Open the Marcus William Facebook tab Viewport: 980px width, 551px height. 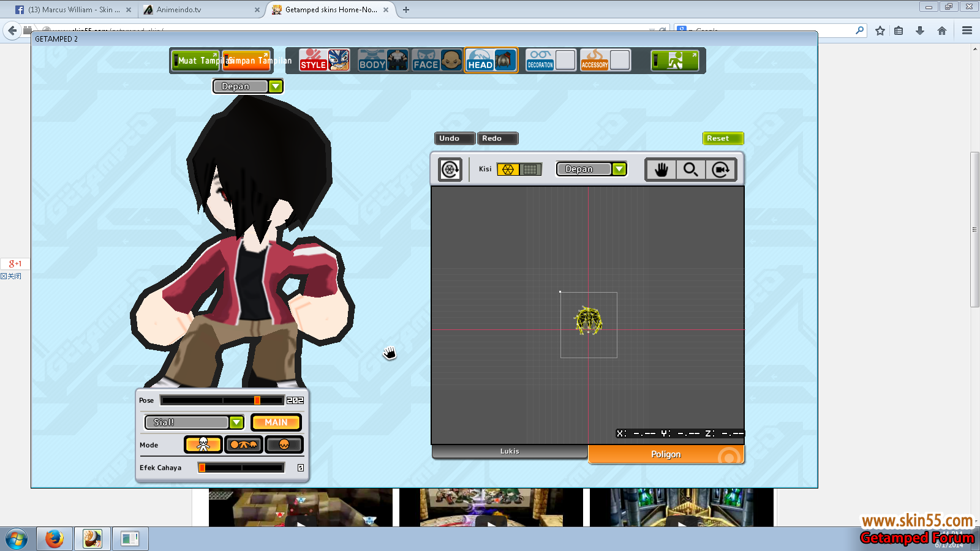pyautogui.click(x=73, y=10)
